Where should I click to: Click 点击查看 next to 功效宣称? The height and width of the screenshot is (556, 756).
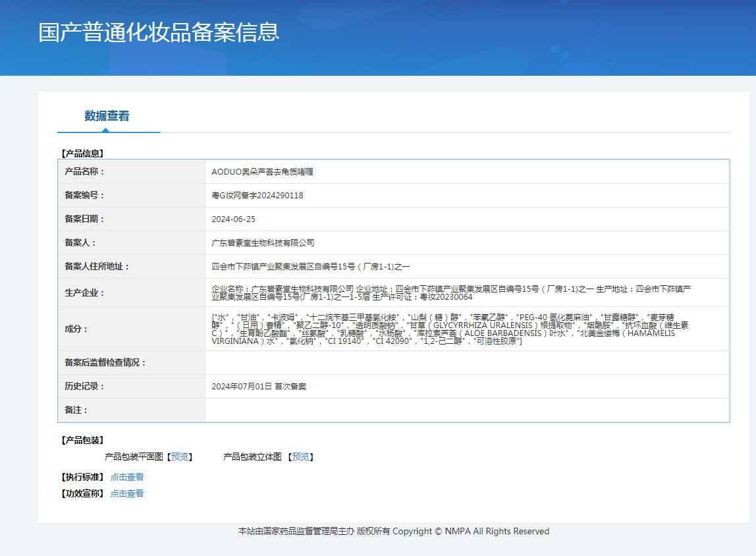coord(127,493)
